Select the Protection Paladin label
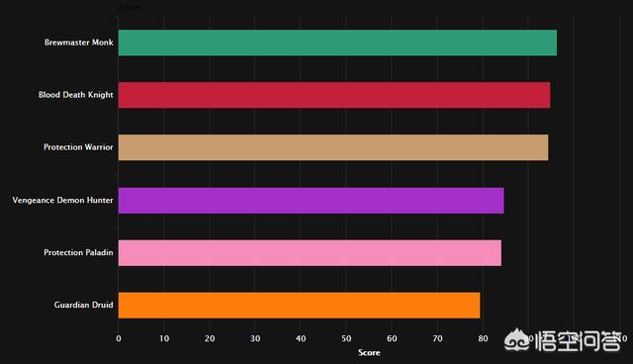Image resolution: width=633 pixels, height=364 pixels. 78,252
